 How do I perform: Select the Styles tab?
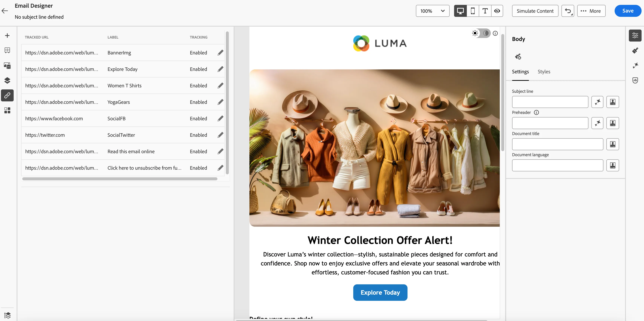544,72
